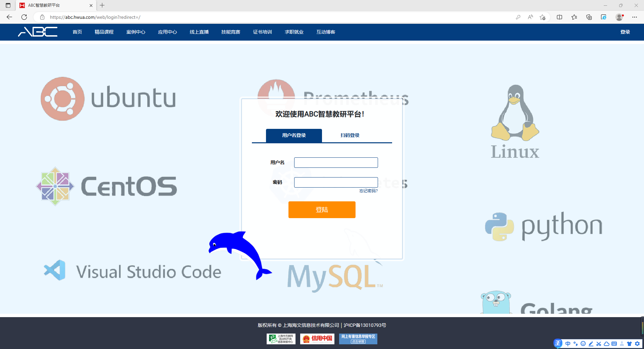Click the 登录 link in the navbar
The height and width of the screenshot is (349, 644).
(x=625, y=32)
